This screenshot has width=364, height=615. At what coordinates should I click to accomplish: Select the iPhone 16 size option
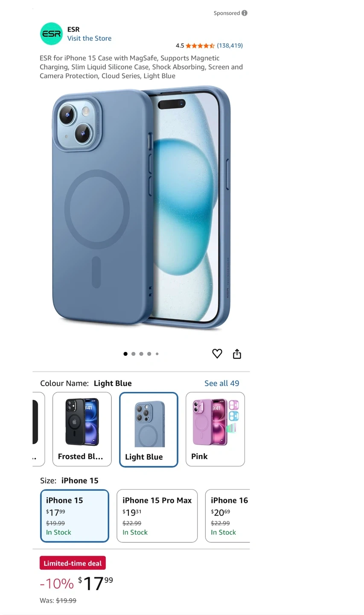(x=227, y=516)
